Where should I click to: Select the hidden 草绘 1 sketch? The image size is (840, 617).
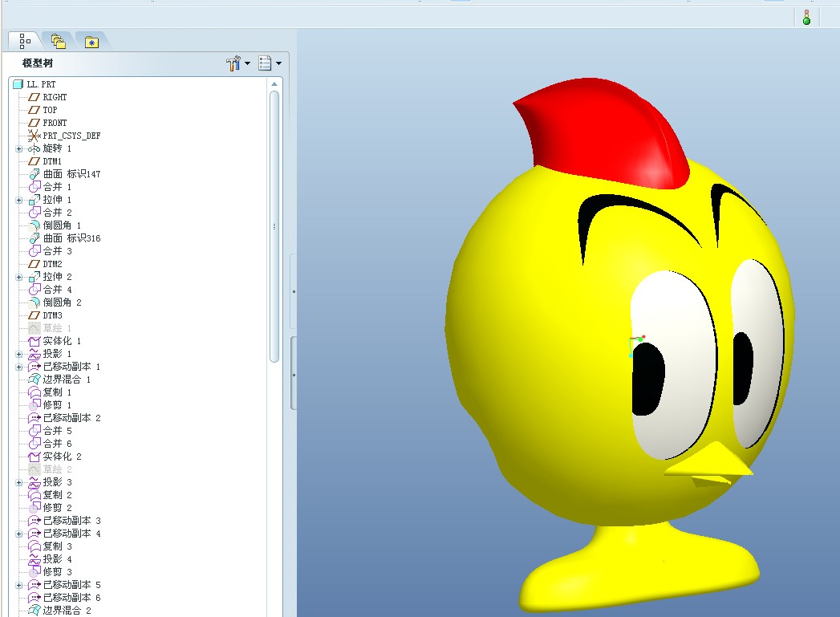click(x=50, y=328)
